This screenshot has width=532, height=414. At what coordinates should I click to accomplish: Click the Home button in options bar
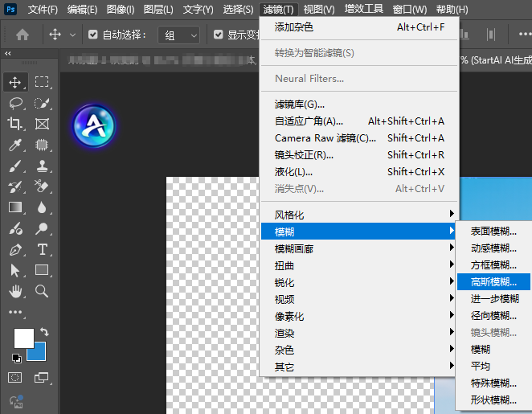23,35
